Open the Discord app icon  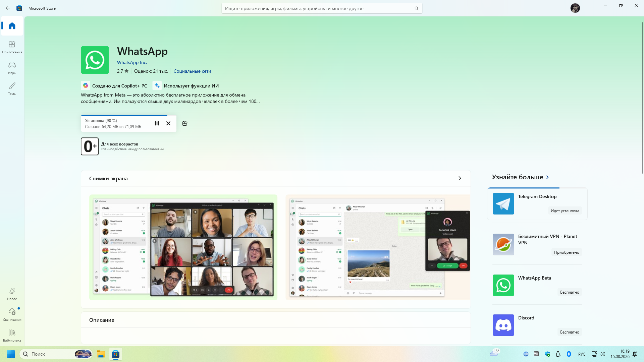[503, 325]
